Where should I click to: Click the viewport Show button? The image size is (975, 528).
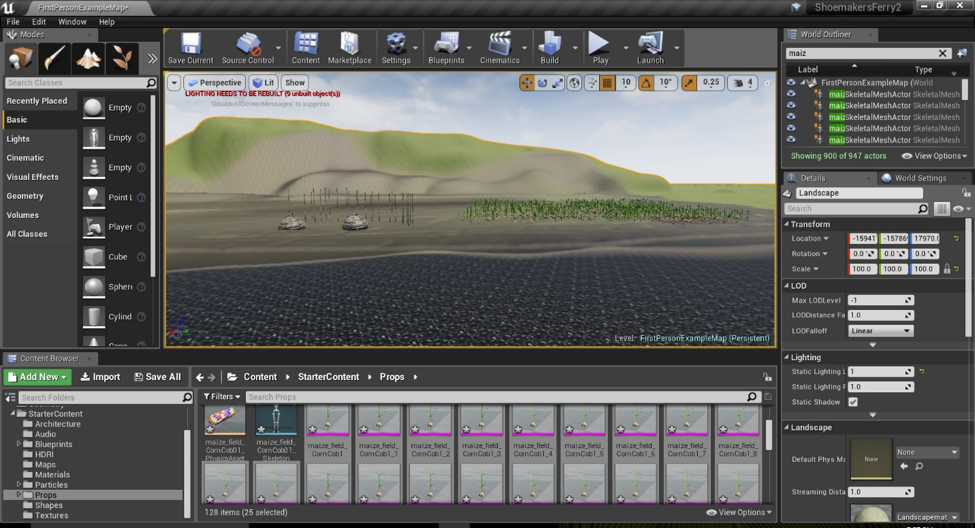click(295, 82)
